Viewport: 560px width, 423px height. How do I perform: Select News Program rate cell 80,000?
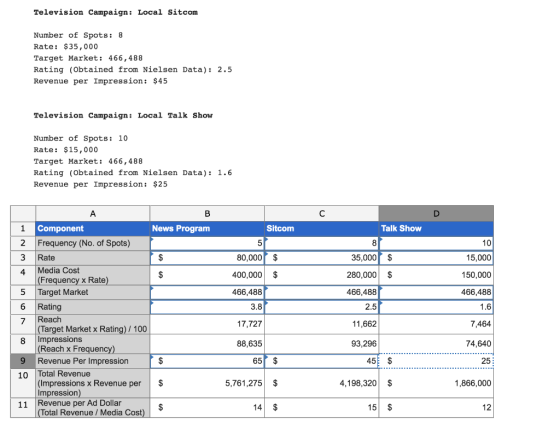point(207,258)
